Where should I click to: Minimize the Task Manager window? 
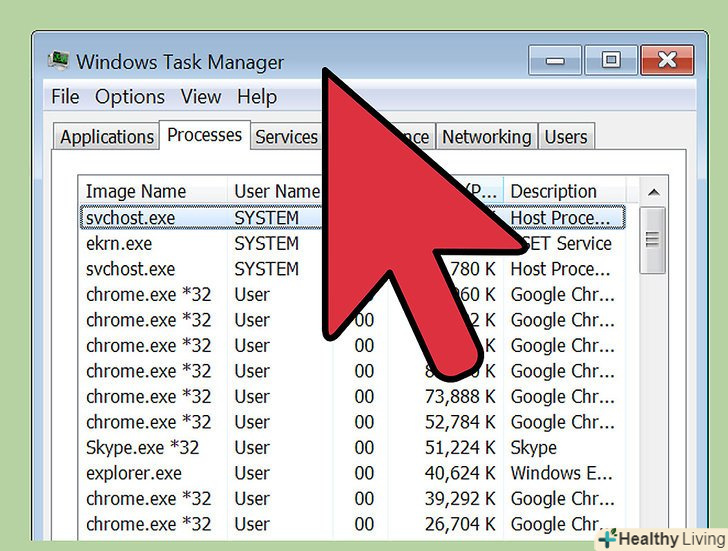pos(554,60)
